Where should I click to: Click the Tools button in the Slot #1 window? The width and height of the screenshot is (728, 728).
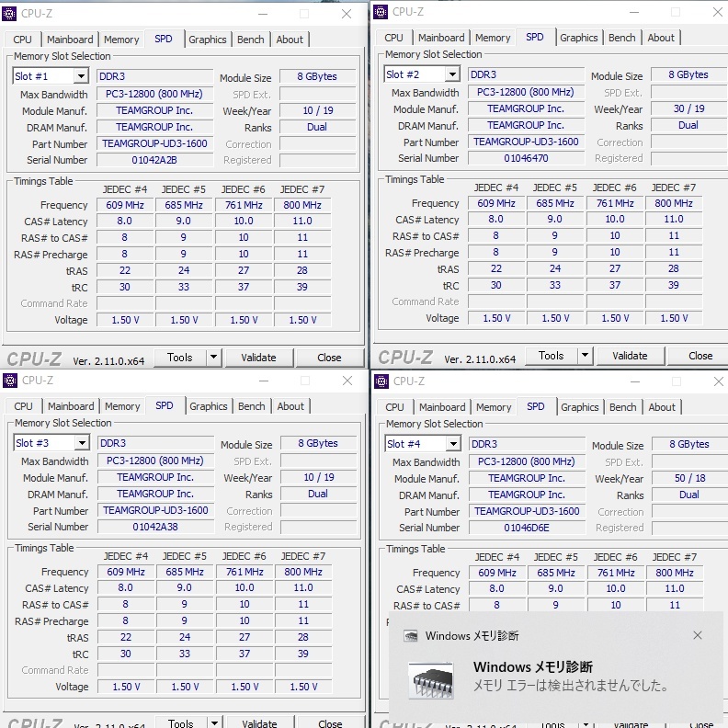tap(180, 357)
